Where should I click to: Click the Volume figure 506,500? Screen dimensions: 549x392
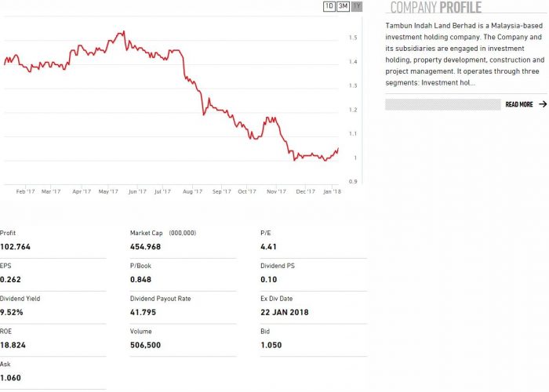click(146, 345)
